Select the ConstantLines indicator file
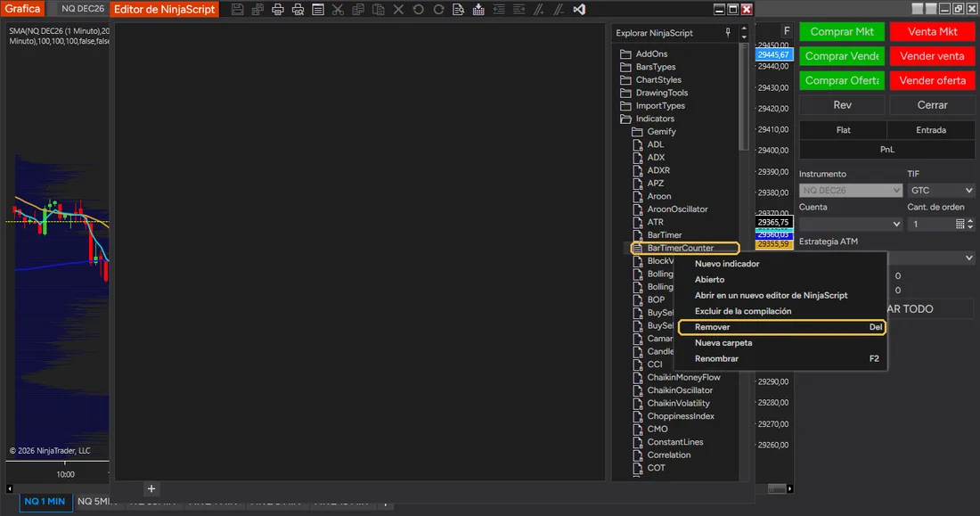 pos(668,442)
